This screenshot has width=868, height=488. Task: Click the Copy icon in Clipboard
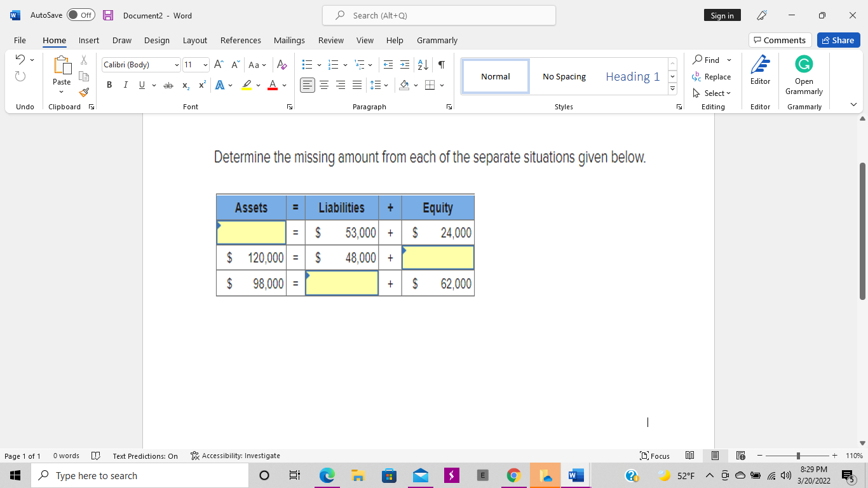point(84,76)
